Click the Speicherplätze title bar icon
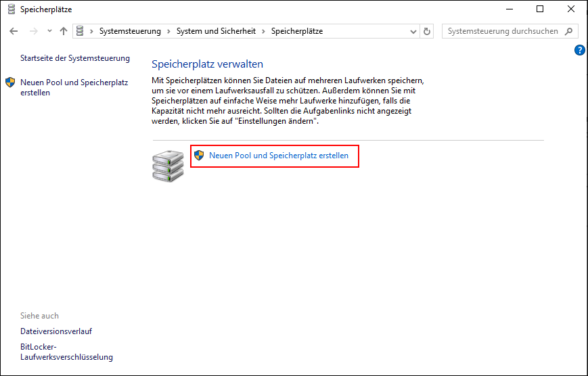The image size is (588, 376). coord(12,9)
